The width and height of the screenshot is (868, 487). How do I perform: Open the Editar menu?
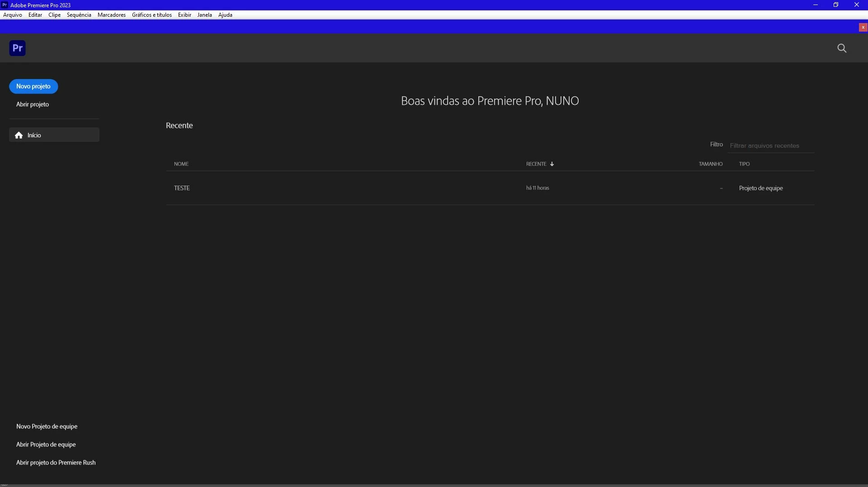35,15
